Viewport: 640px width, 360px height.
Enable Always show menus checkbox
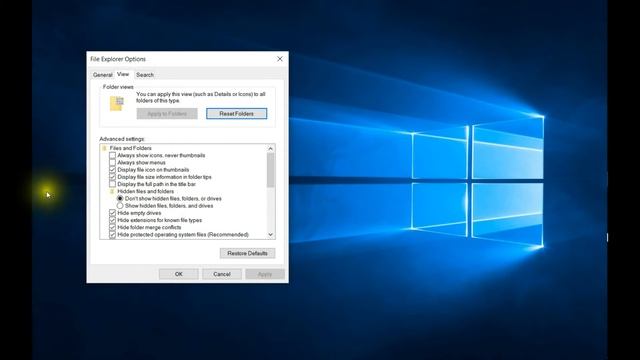112,162
